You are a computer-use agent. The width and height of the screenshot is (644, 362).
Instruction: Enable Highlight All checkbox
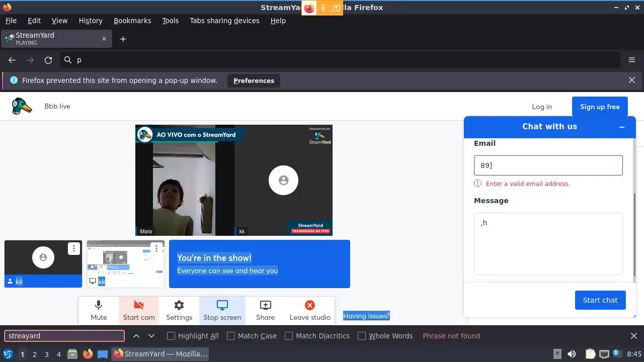coord(171,336)
